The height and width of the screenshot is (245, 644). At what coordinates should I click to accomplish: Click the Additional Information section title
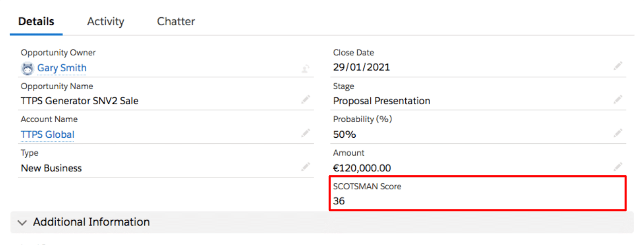click(91, 222)
